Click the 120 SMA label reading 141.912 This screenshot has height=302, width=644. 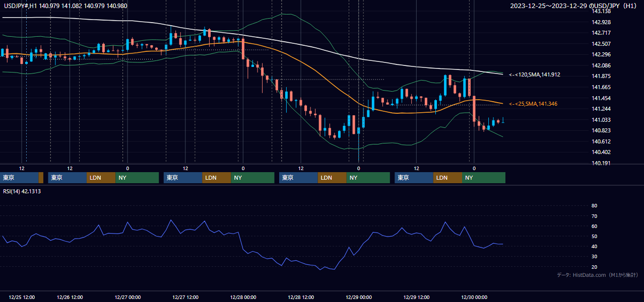click(x=535, y=74)
